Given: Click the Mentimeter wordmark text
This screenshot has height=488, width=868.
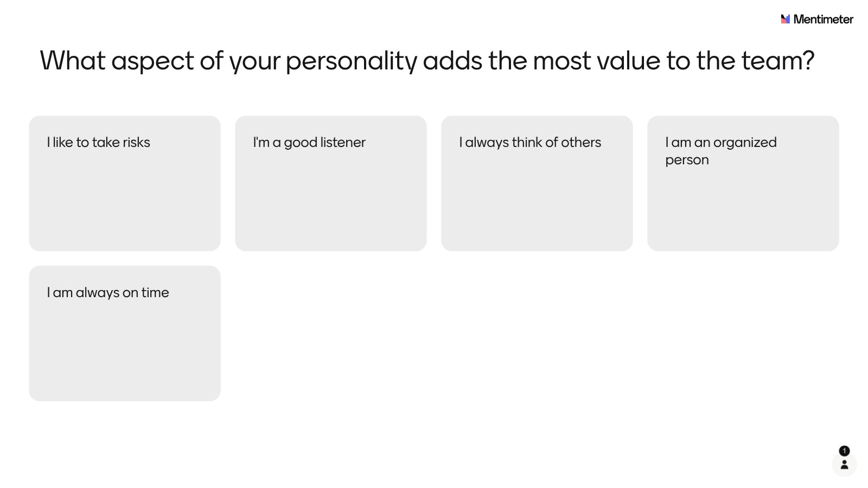Looking at the screenshot, I should [823, 20].
